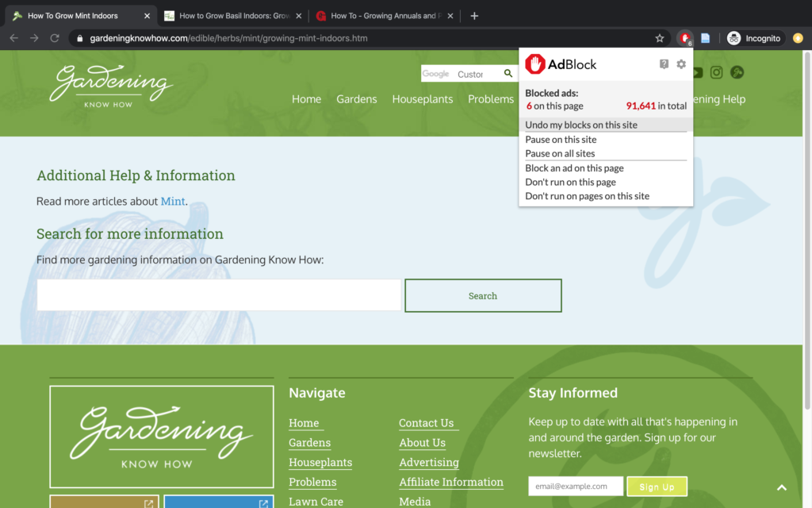
Task: Open the Gardens nav menu item
Action: point(356,99)
